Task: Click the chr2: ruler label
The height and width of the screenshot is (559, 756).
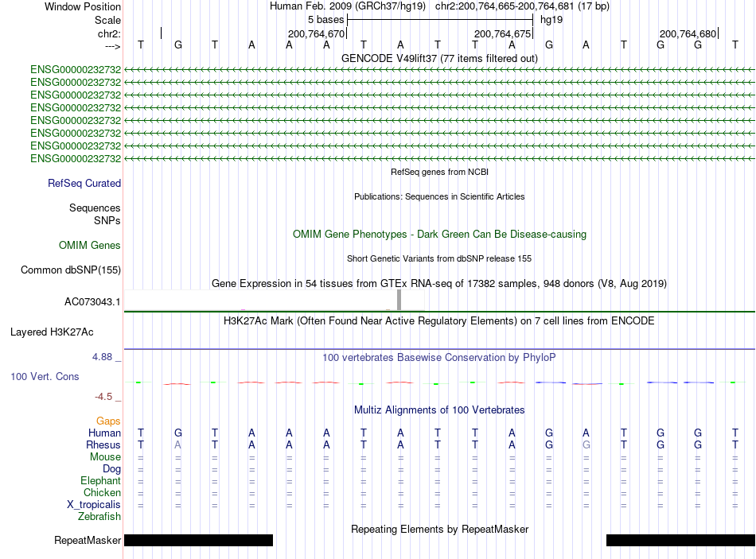Action: click(x=109, y=33)
